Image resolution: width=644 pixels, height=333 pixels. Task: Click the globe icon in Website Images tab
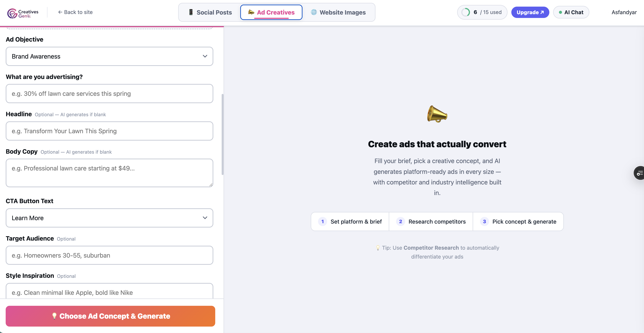pyautogui.click(x=314, y=12)
